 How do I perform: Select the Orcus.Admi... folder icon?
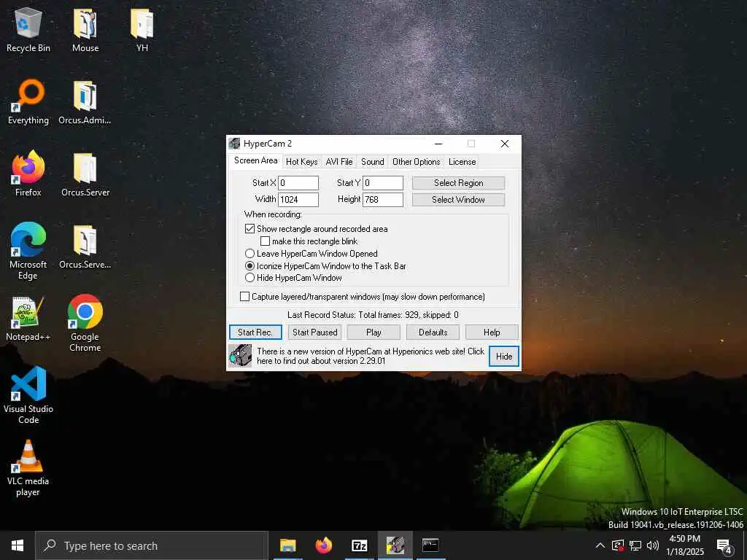(85, 102)
